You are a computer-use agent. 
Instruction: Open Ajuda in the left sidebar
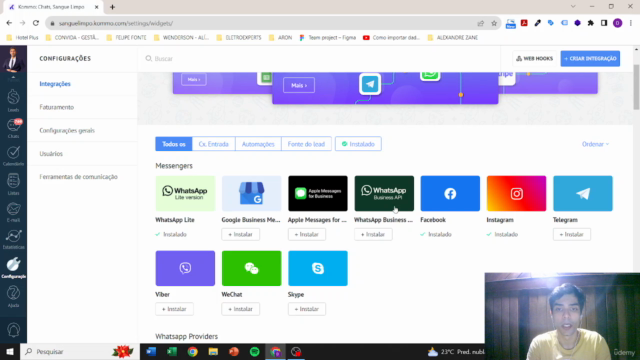coord(13,296)
